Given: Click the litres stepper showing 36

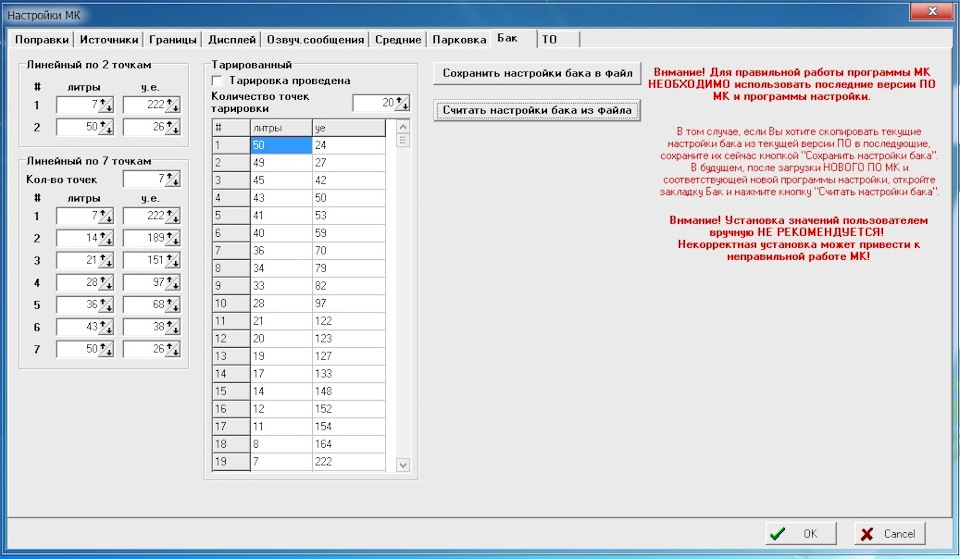Looking at the screenshot, I should (x=107, y=304).
